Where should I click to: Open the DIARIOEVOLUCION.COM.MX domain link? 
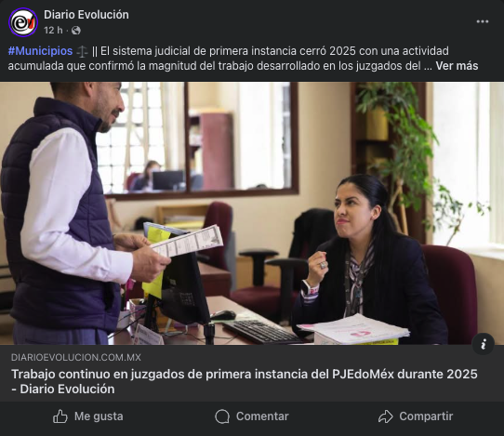tap(76, 357)
